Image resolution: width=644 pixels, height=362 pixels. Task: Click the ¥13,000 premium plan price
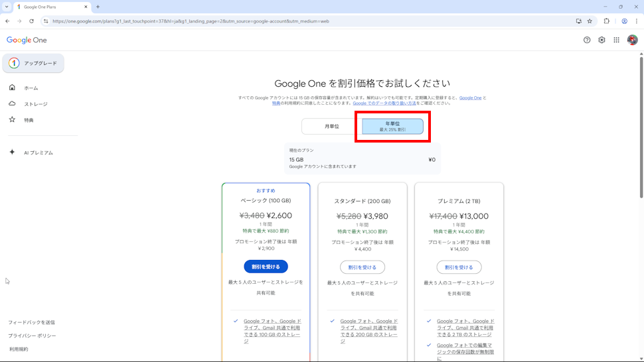(x=474, y=216)
